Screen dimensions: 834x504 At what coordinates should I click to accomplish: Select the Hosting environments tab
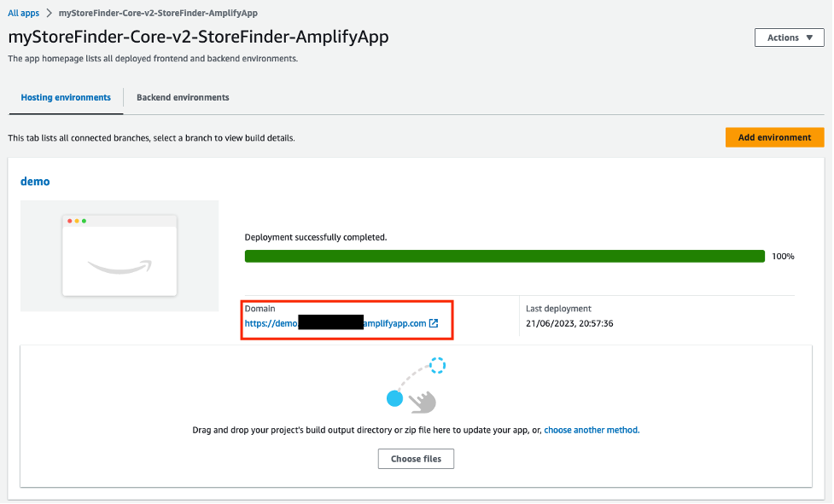coord(65,97)
